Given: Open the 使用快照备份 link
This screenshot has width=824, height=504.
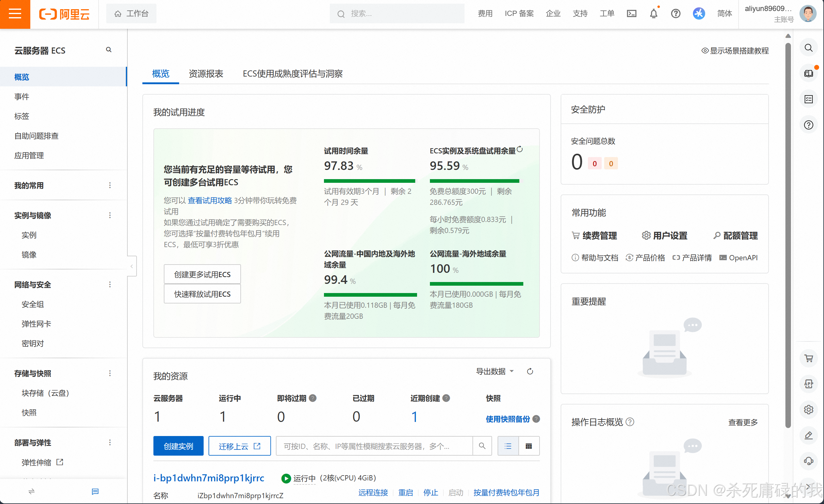Looking at the screenshot, I should point(507,419).
